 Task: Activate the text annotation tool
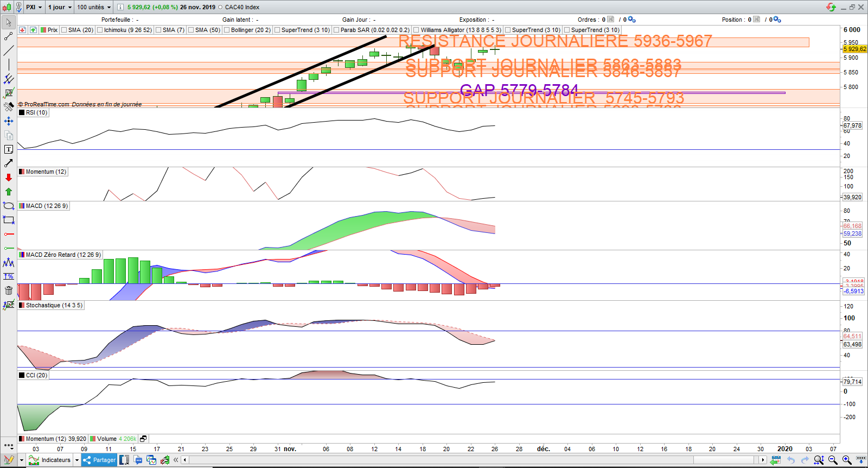(x=9, y=149)
